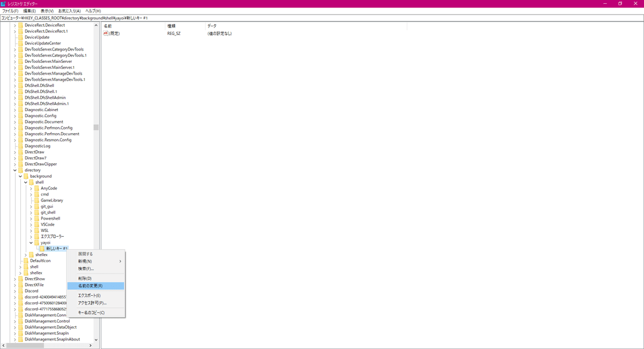Click the git_shell folder icon
Viewport: 644px width, 349px height.
pyautogui.click(x=36, y=213)
